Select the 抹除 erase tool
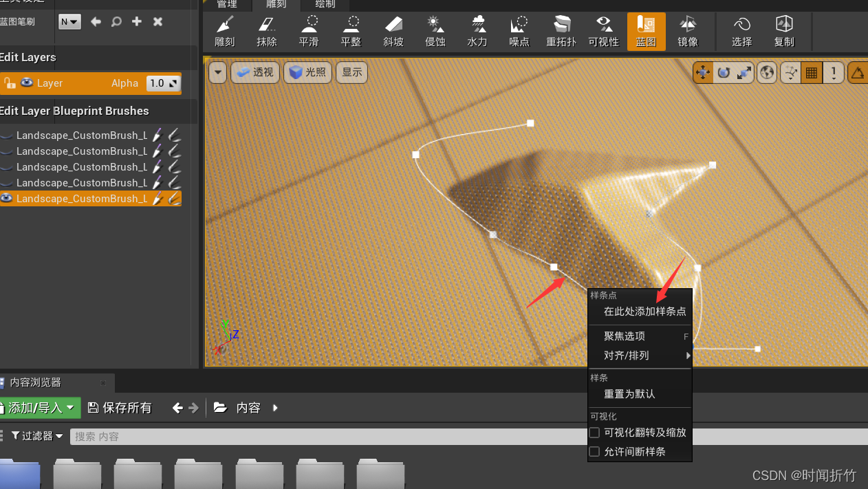Viewport: 868px width, 489px height. point(267,32)
